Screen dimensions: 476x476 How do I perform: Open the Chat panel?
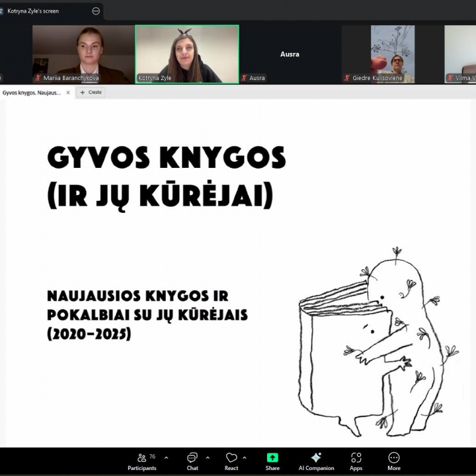pos(192,461)
